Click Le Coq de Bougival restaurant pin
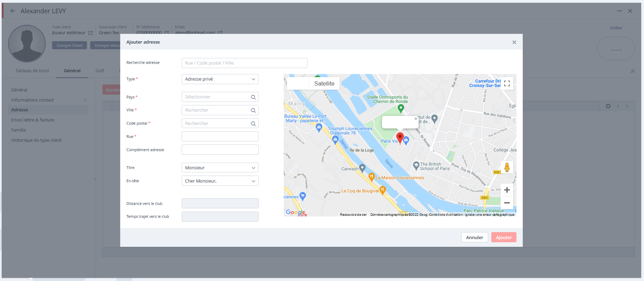The width and height of the screenshot is (644, 281). click(383, 190)
